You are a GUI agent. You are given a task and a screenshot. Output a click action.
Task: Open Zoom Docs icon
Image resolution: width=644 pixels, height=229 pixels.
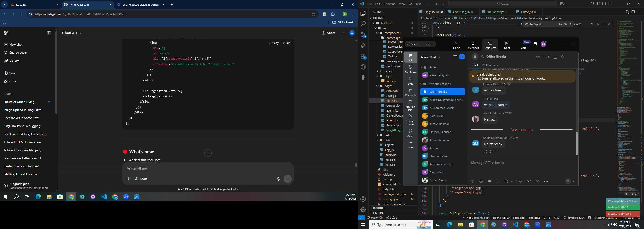pos(507,45)
